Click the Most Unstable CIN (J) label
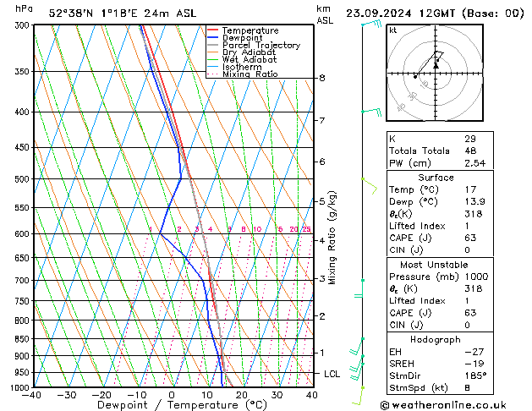Screen dimensions: 532x411 coord(406,325)
